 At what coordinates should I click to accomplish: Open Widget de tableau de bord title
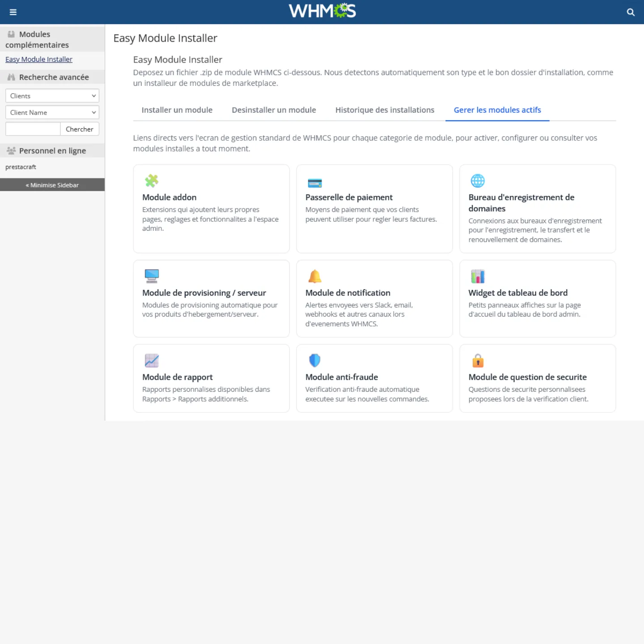coord(518,293)
